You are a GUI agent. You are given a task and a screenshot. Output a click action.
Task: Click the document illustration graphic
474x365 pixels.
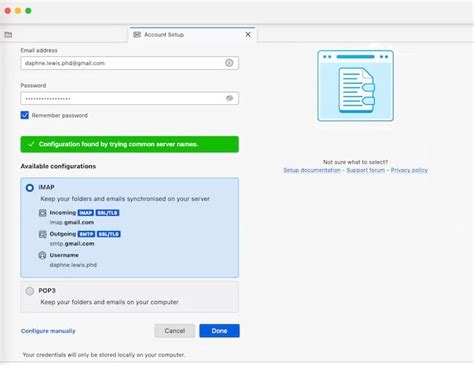tap(356, 86)
